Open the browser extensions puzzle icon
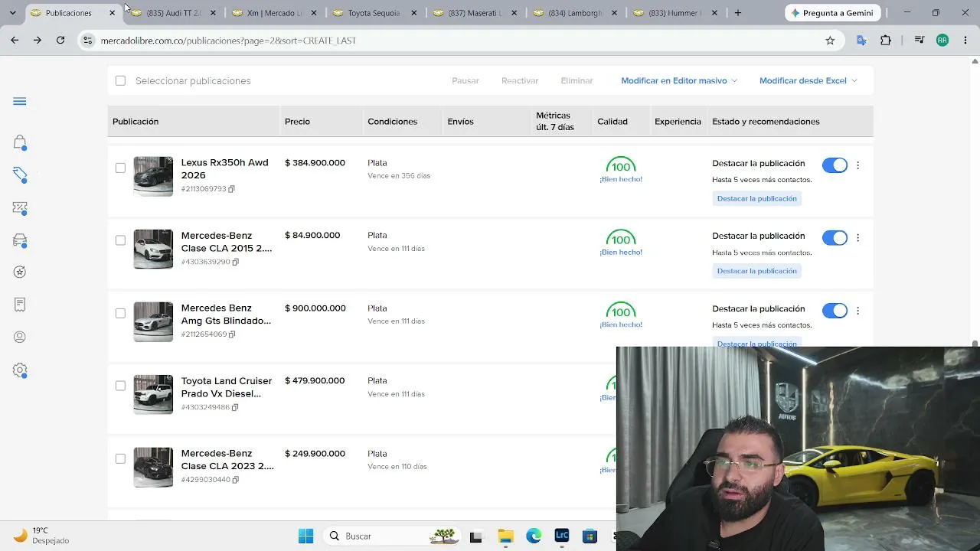980x551 pixels. (x=886, y=41)
